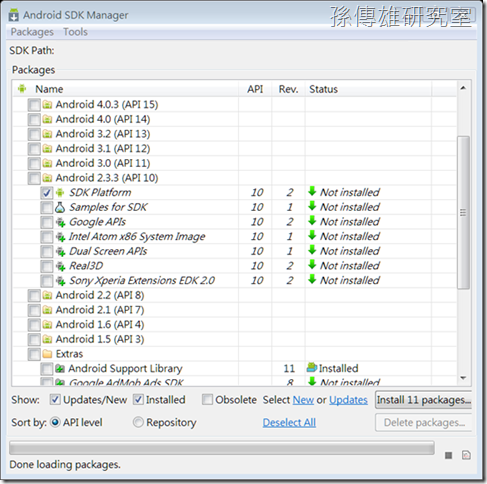Check the Dual Screen APIs checkbox
The height and width of the screenshot is (484, 487).
tap(47, 251)
